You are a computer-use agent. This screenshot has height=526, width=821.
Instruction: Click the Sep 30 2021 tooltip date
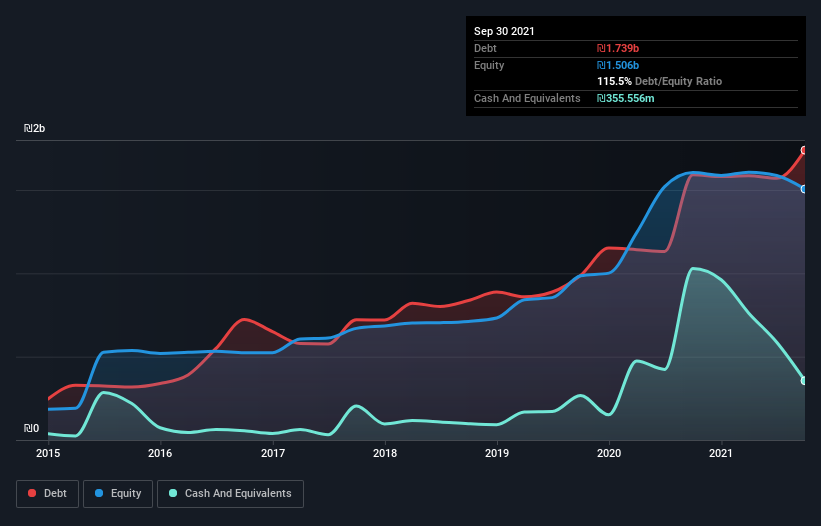pyautogui.click(x=504, y=31)
